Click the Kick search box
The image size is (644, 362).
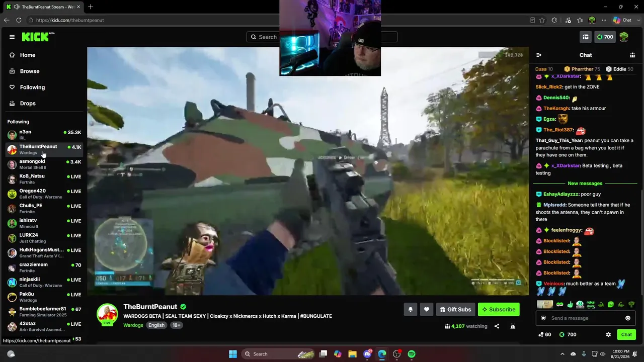coord(322,37)
